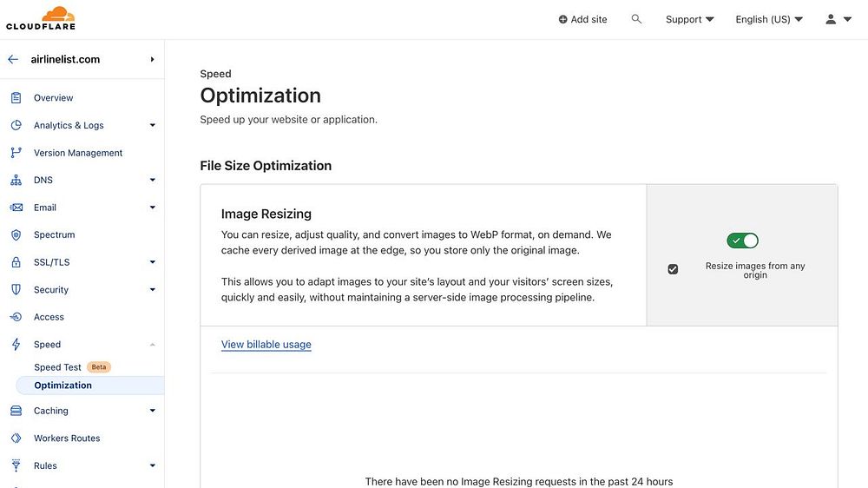The width and height of the screenshot is (868, 488).
Task: Uncheck Resize images from any origin
Action: [x=673, y=269]
